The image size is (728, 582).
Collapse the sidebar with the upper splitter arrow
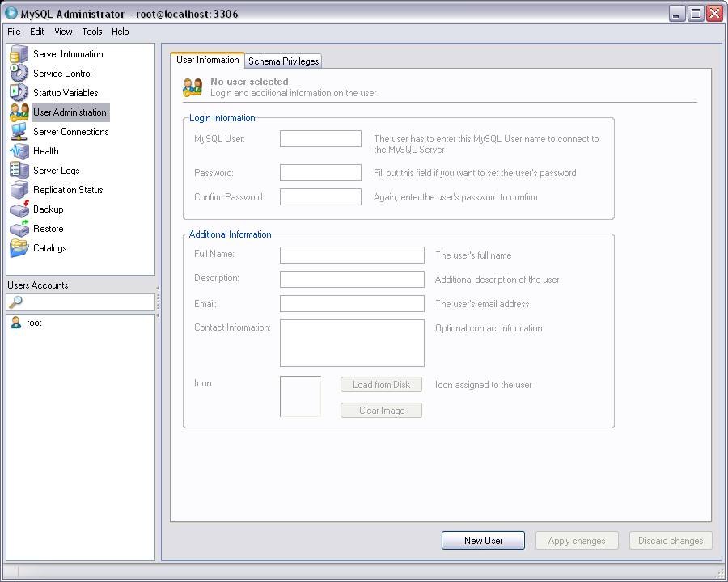158,288
